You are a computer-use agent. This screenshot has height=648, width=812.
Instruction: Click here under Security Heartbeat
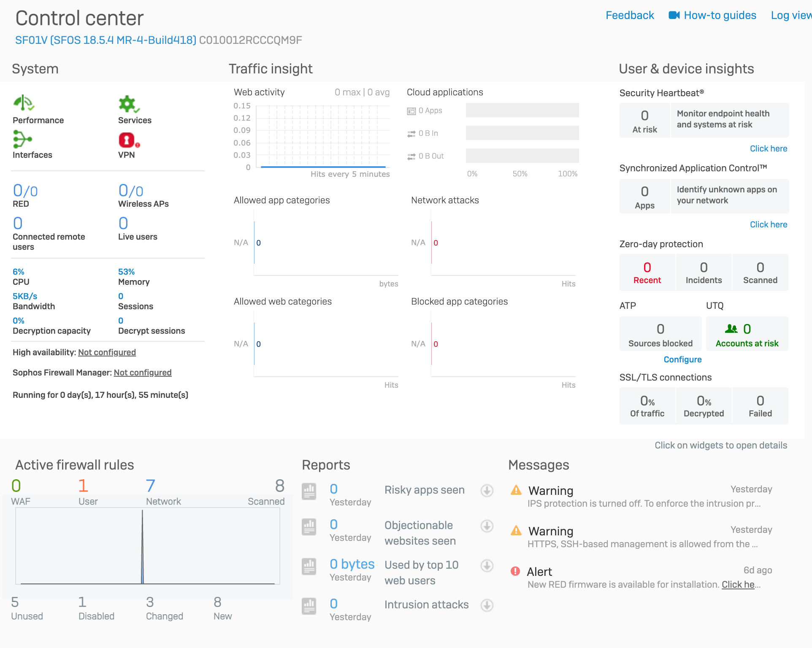(x=768, y=148)
